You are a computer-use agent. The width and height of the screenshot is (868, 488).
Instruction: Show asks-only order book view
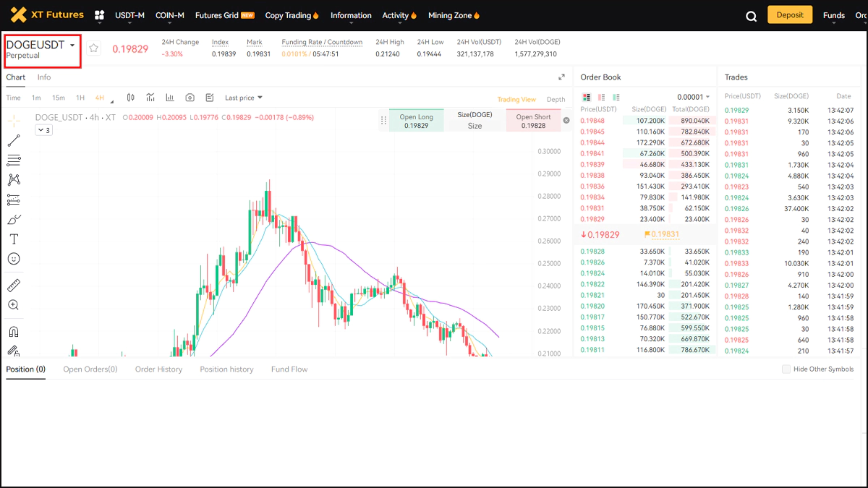(x=601, y=97)
